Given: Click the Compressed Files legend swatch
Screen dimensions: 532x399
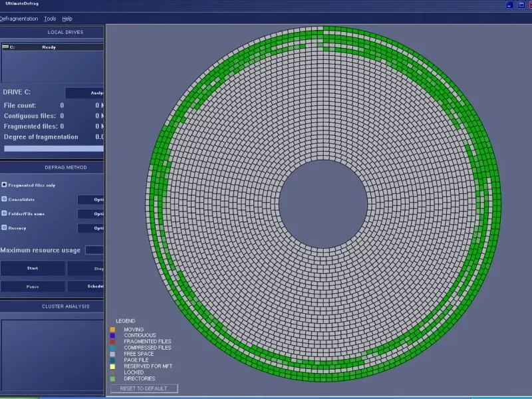Looking at the screenshot, I should point(112,348).
